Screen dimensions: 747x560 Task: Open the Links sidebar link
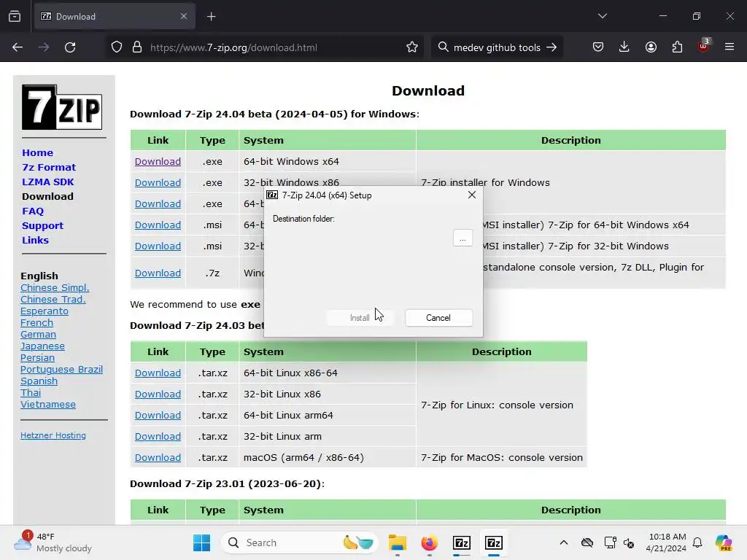(x=35, y=240)
